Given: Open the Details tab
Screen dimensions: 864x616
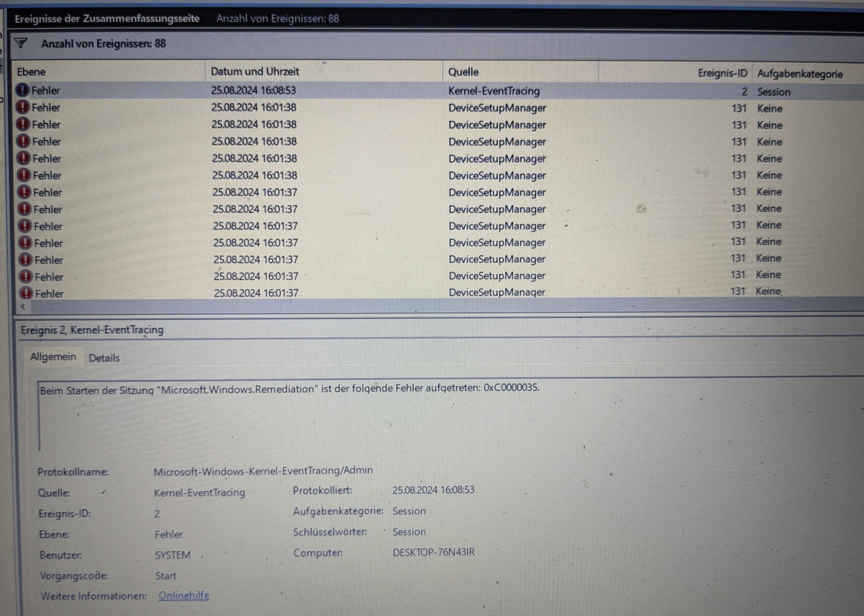Looking at the screenshot, I should click(104, 358).
